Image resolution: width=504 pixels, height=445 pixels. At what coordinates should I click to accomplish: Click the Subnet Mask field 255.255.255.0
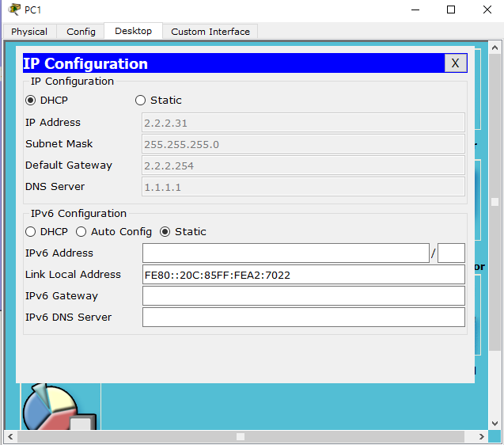coord(303,144)
